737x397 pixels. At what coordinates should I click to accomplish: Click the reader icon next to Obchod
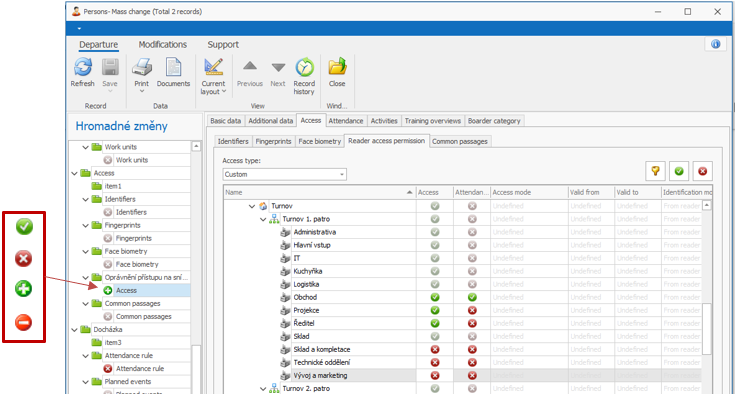285,297
